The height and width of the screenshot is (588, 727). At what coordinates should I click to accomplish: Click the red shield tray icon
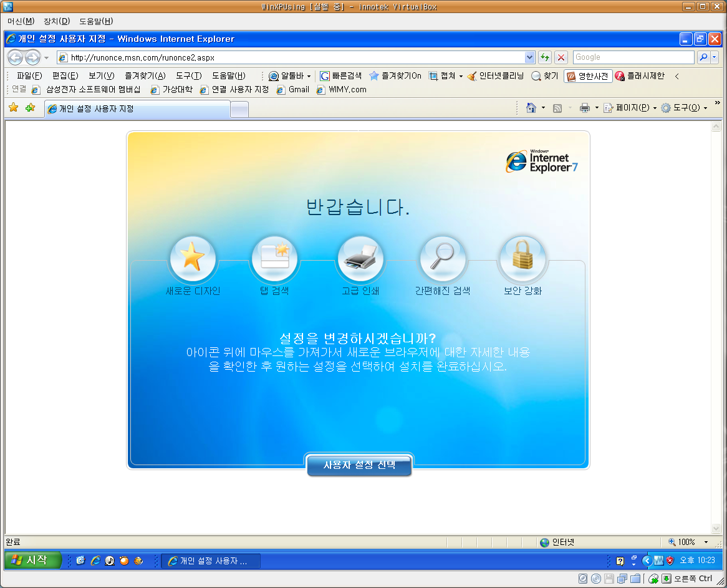click(x=670, y=561)
